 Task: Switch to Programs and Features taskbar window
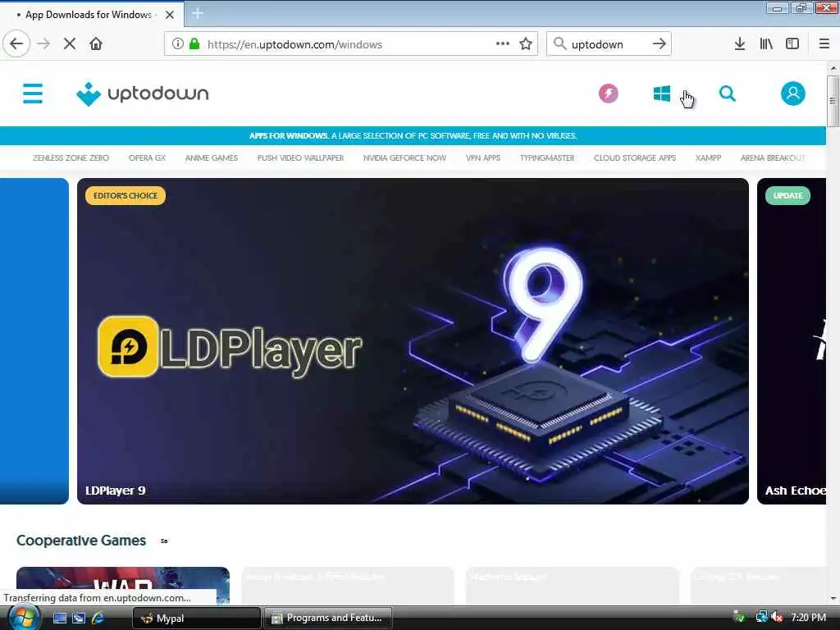point(328,619)
